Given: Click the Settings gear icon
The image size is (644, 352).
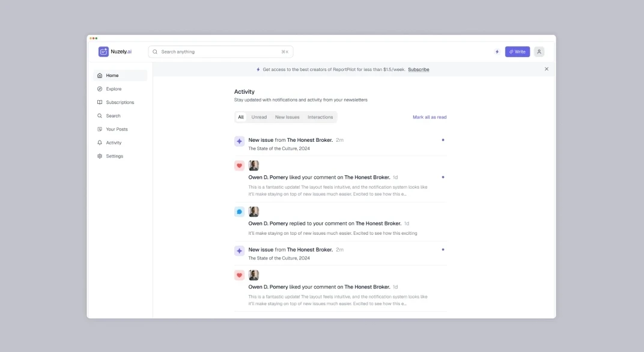Looking at the screenshot, I should [x=99, y=156].
